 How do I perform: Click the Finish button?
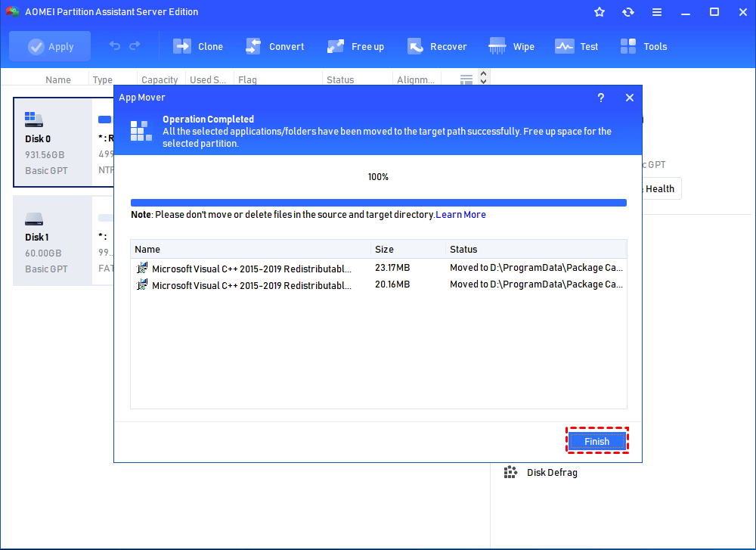597,441
